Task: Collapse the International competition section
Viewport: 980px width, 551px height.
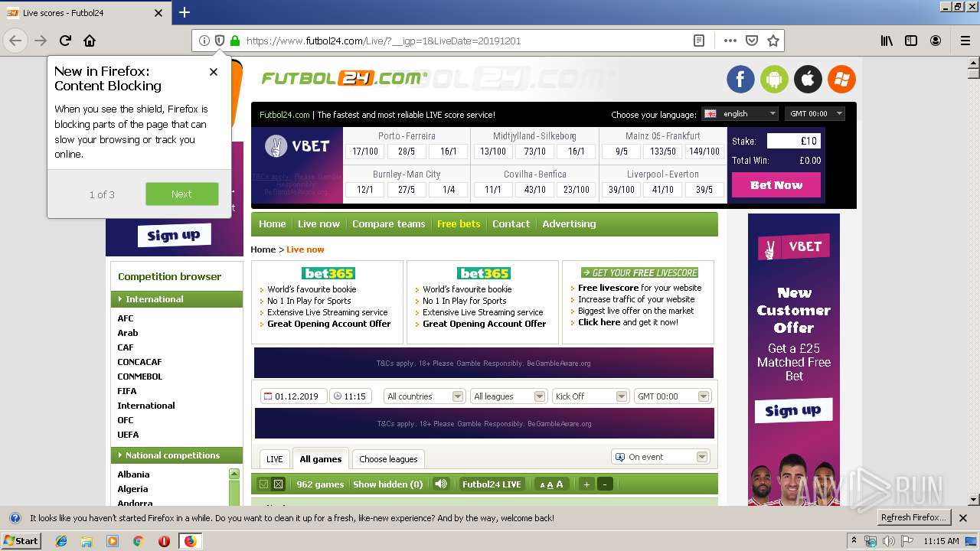Action: pyautogui.click(x=177, y=299)
